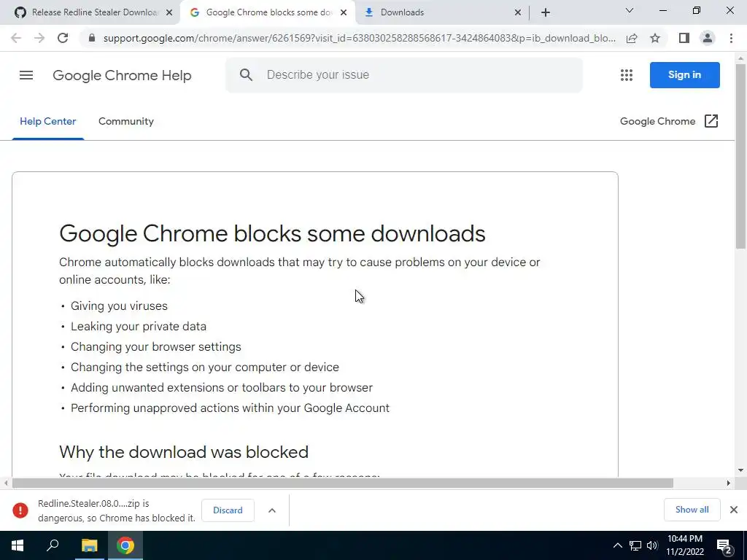Open the Help Center tab
Image resolution: width=747 pixels, height=560 pixels.
pyautogui.click(x=47, y=122)
